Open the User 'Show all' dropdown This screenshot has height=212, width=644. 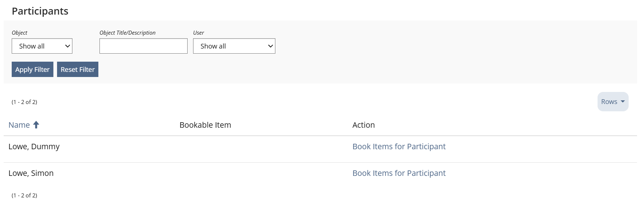[x=234, y=46]
